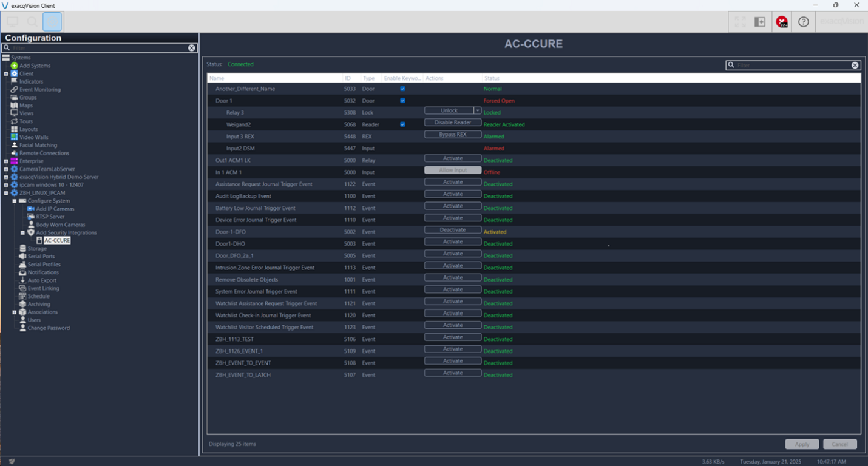Image resolution: width=868 pixels, height=466 pixels.
Task: Collapse the Add Security Integrations node
Action: (x=23, y=232)
